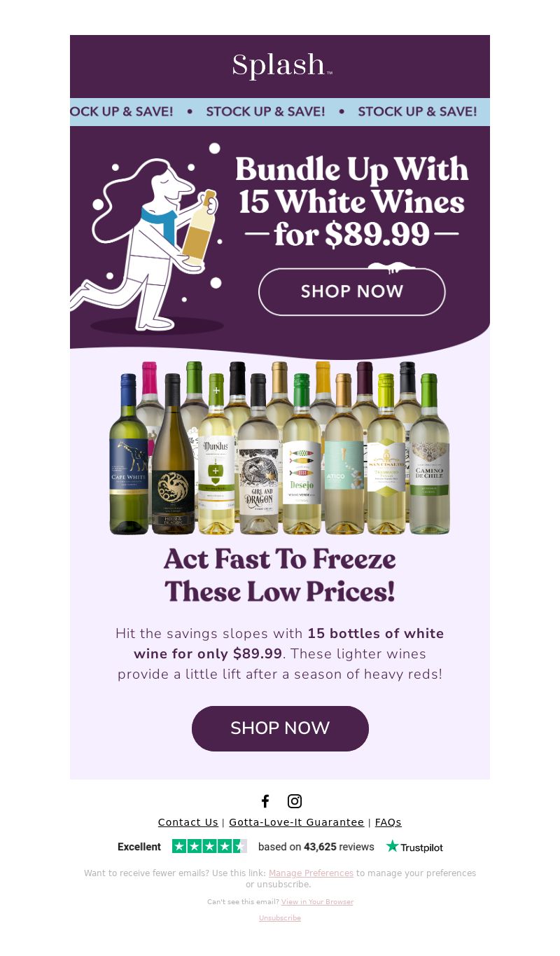Click the STOCK UP & SAVE banner
This screenshot has width=560, height=956.
tap(280, 112)
